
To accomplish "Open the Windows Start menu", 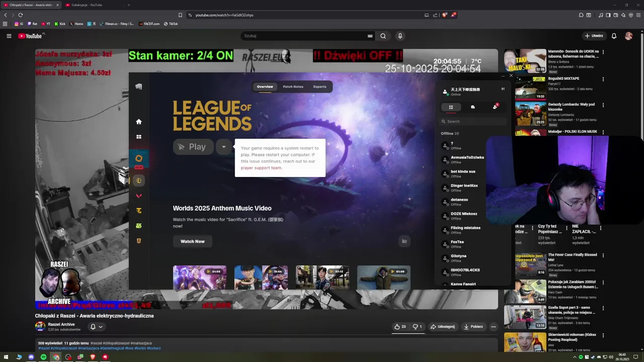I will click(7, 357).
